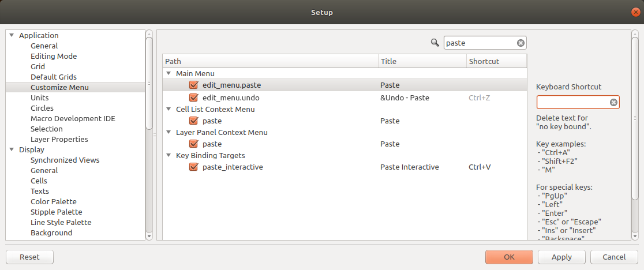The width and height of the screenshot is (644, 270).
Task: Uncheck edit_menu.paste checkbox
Action: point(194,85)
